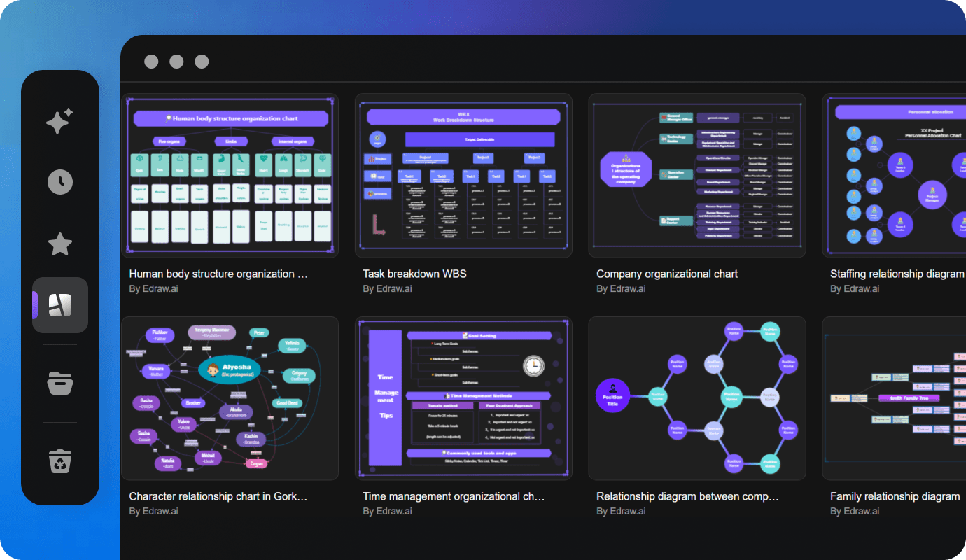Click the 'Task breakdown WBS' title
Screen dimensions: 966x560
point(415,274)
